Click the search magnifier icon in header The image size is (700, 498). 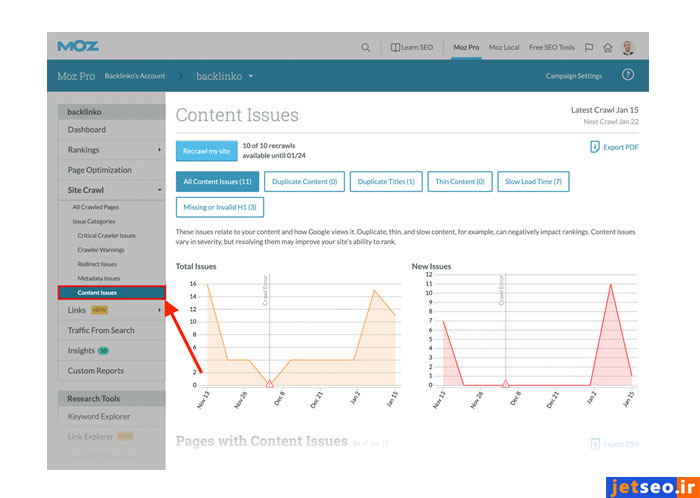pos(366,47)
